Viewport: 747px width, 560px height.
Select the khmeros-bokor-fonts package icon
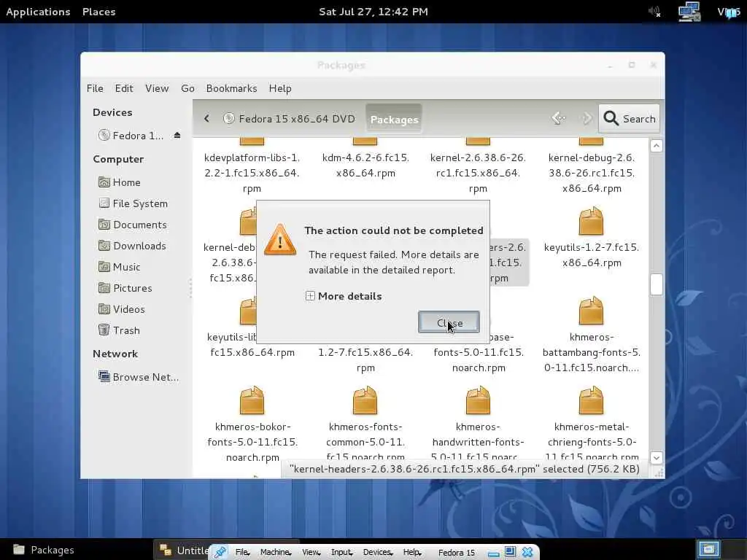252,400
